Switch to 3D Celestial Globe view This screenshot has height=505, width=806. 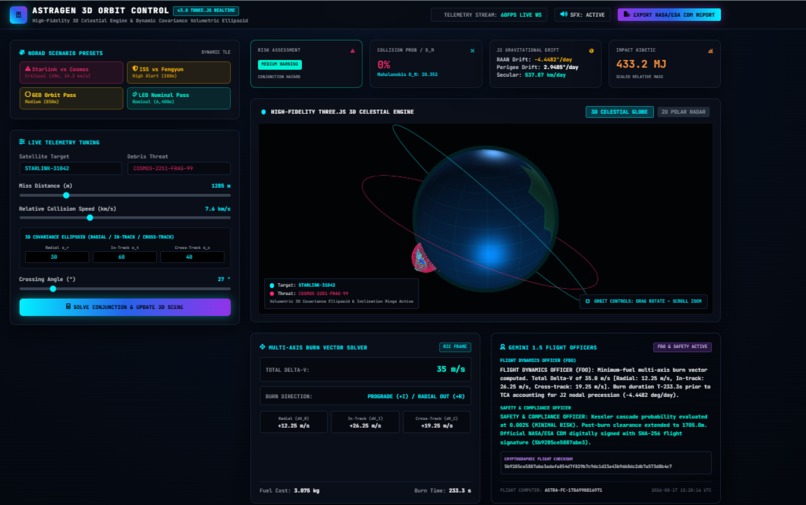click(619, 112)
